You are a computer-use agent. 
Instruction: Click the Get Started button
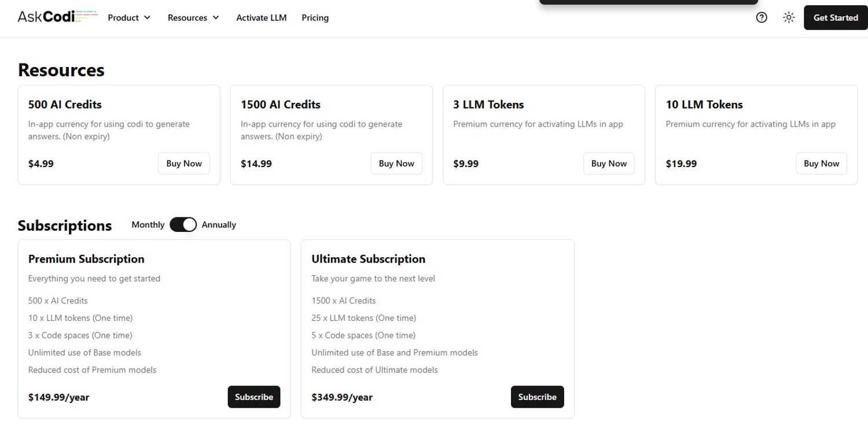836,17
